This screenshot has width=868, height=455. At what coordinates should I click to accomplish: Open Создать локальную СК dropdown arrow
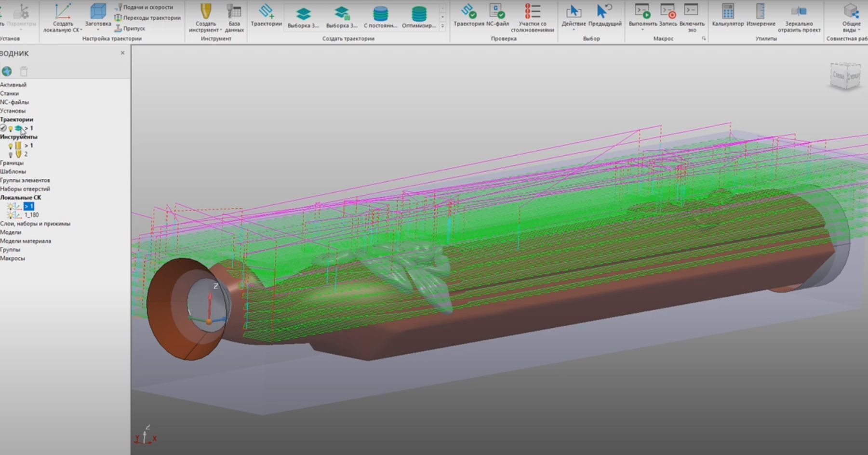point(81,30)
